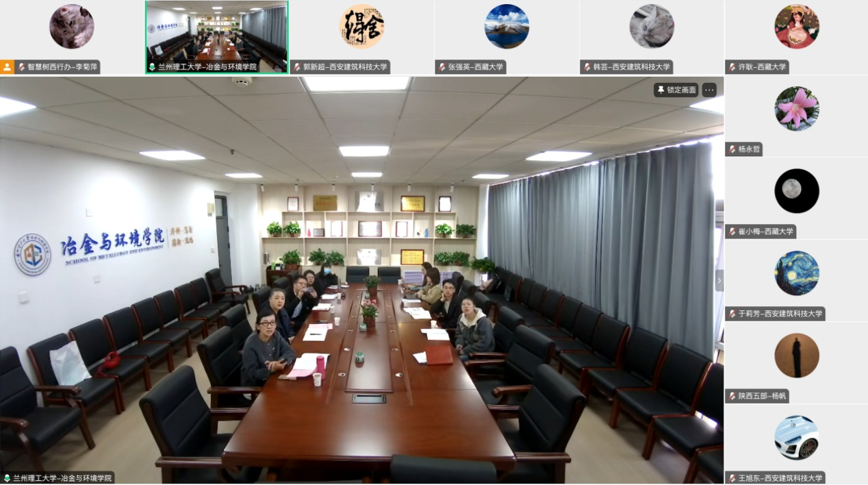The image size is (868, 485).
Task: Click the green mic icon for 兰州理工大学 tile
Action: coord(152,67)
